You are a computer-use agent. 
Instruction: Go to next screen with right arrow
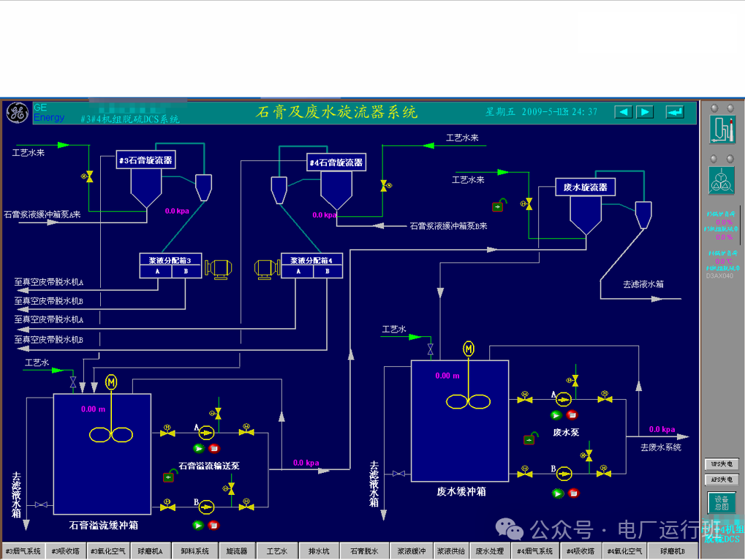tap(645, 112)
